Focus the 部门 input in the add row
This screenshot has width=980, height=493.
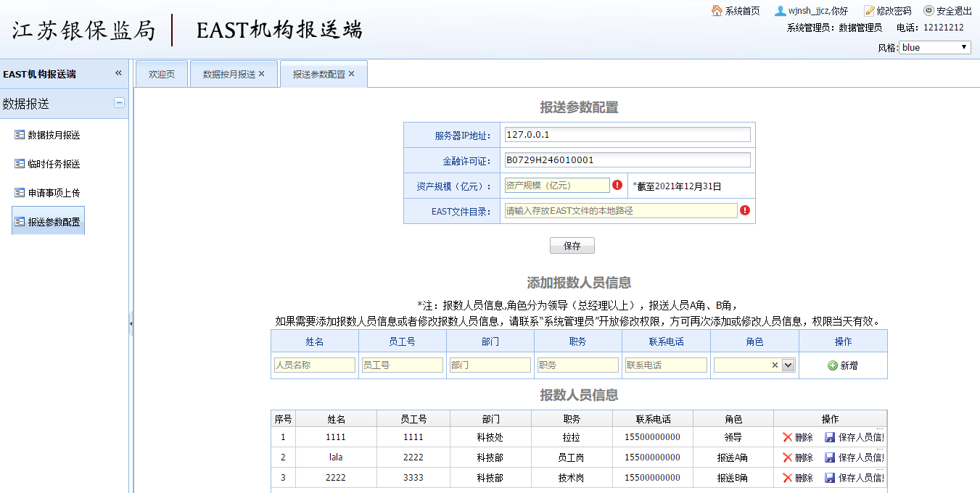point(490,365)
